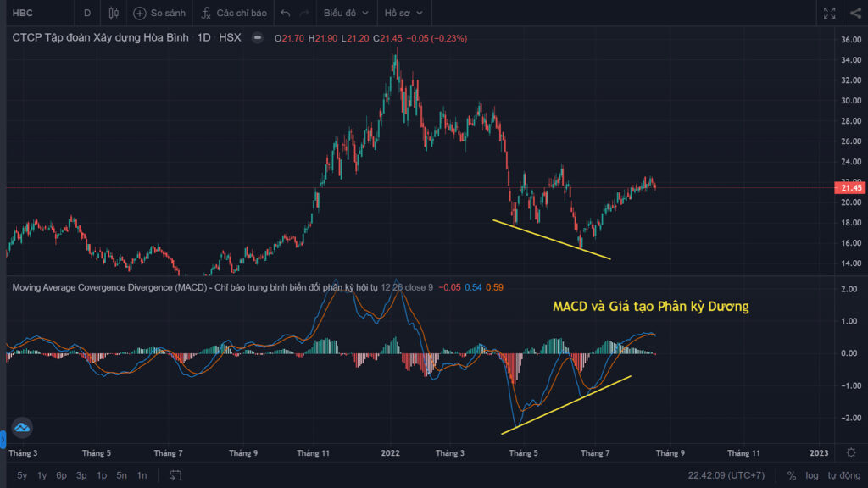The height and width of the screenshot is (488, 868).
Task: Click the MACD và Giá tạo Phân kỳ Dương annotation
Action: click(651, 307)
